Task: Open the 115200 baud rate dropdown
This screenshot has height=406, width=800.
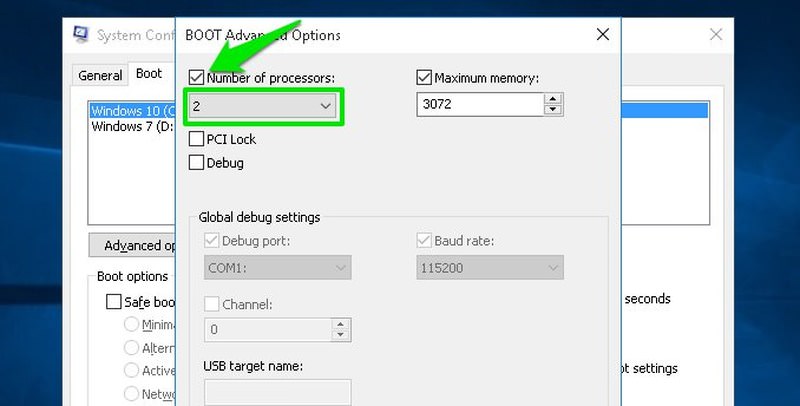Action: pyautogui.click(x=490, y=268)
